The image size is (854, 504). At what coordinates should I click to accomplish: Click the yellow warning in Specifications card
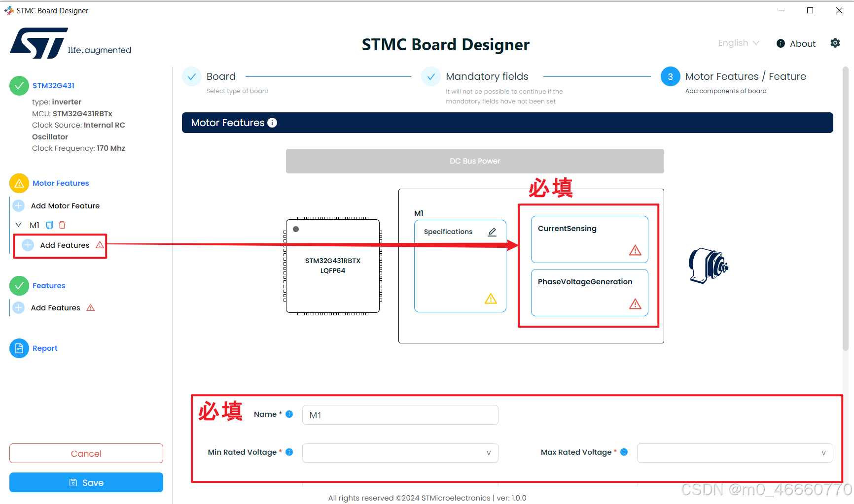[x=491, y=299]
